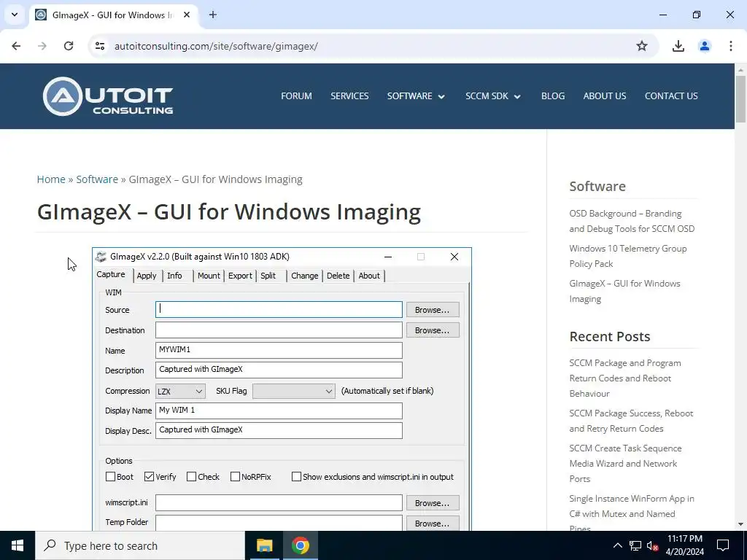The image size is (747, 560).
Task: Open SCCM Package Success, Reboot post link
Action: [631, 421]
